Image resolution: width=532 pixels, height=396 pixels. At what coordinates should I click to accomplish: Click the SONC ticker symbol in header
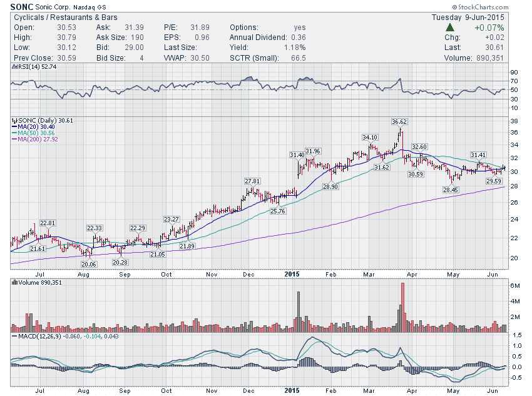click(x=22, y=7)
